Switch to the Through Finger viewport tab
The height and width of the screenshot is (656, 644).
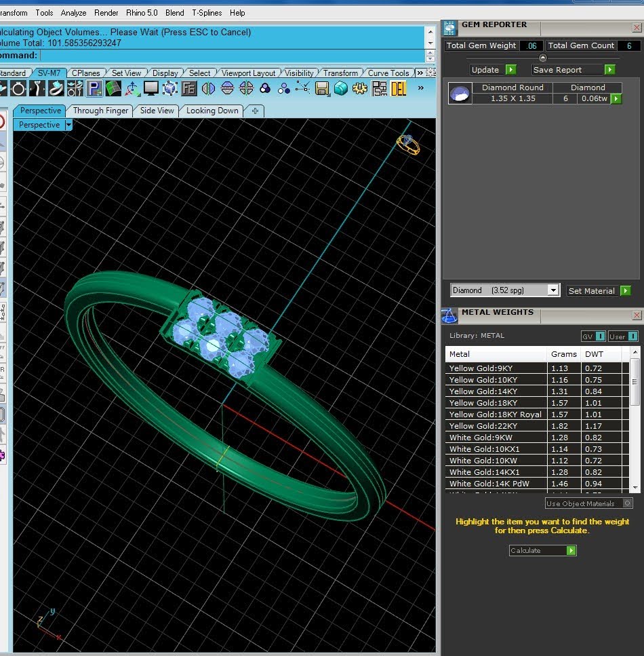click(100, 111)
